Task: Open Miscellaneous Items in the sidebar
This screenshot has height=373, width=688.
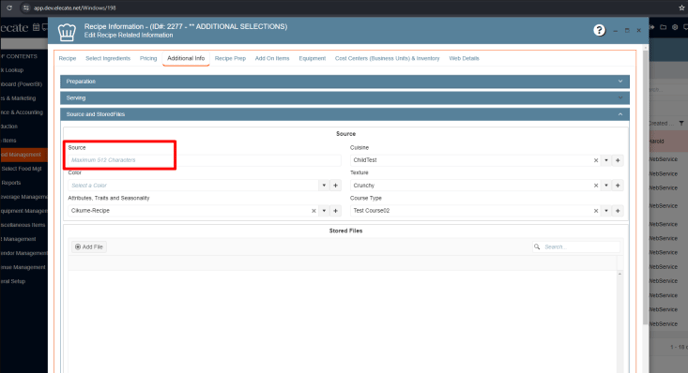Action: tap(24, 225)
